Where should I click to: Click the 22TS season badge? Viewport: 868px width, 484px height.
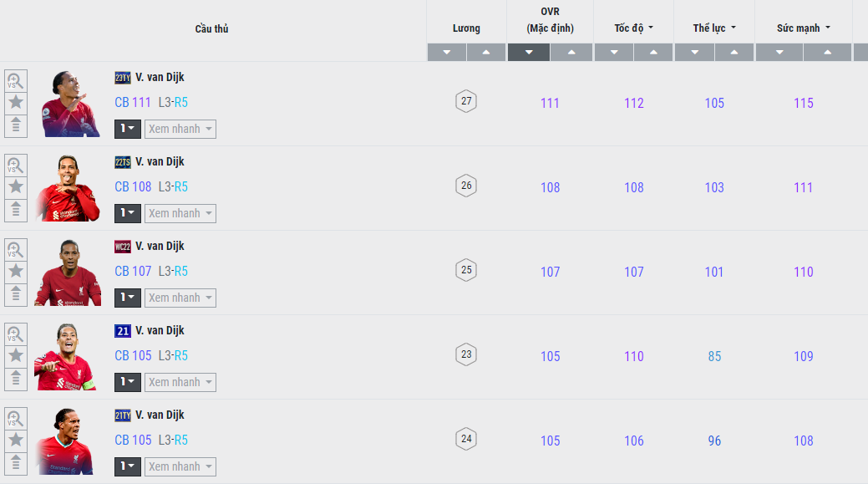point(123,162)
